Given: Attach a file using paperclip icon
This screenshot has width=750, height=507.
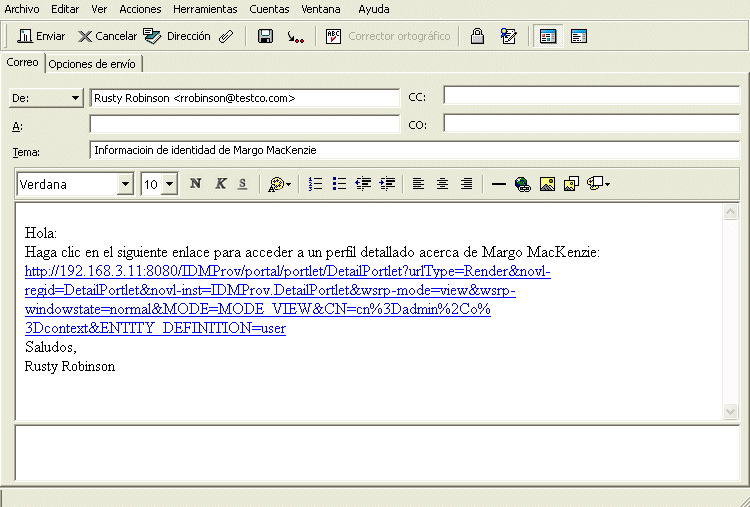Looking at the screenshot, I should click(226, 36).
